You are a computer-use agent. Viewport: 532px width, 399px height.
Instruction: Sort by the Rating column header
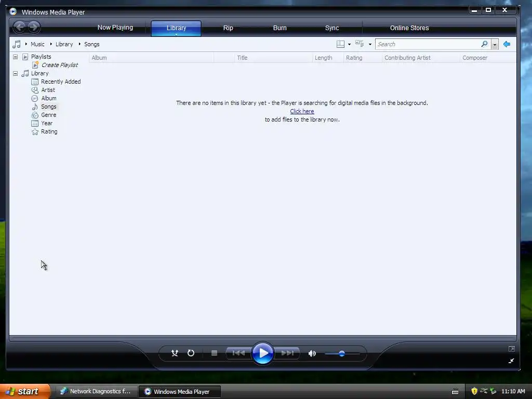(x=363, y=58)
